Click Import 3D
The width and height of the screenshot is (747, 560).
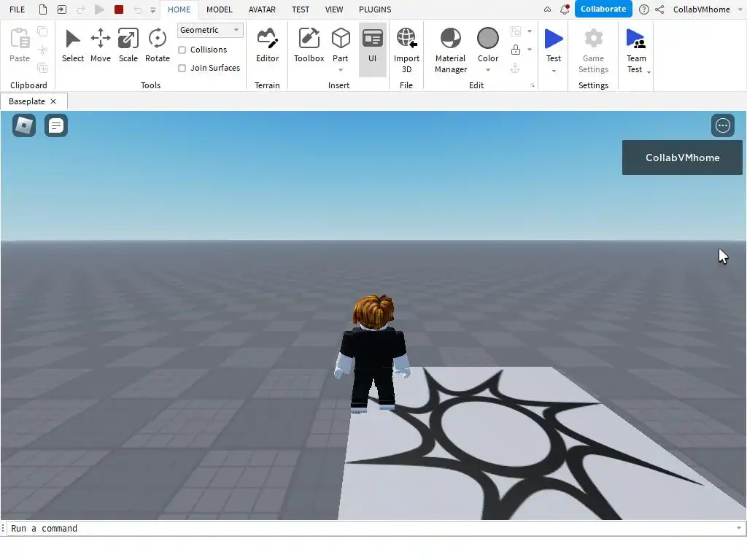click(x=406, y=50)
